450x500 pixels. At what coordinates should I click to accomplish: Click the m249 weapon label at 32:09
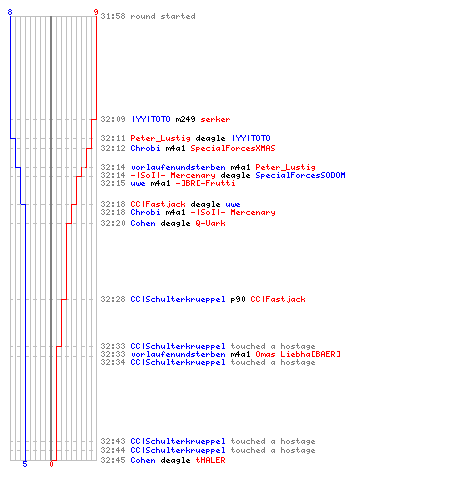[185, 119]
